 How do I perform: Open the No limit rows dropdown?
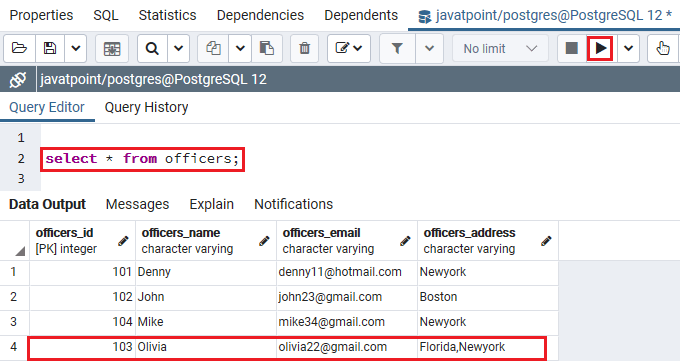click(x=500, y=48)
